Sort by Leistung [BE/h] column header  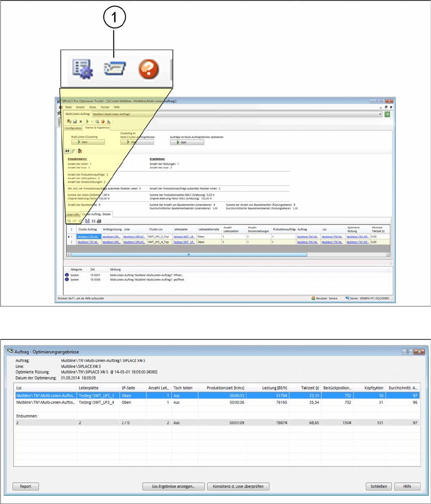pos(268,388)
